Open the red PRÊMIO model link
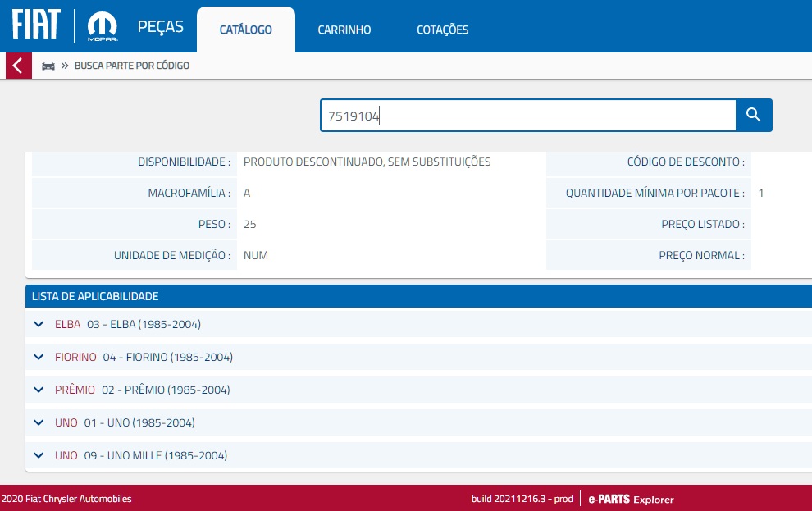The image size is (812, 511). pos(75,390)
